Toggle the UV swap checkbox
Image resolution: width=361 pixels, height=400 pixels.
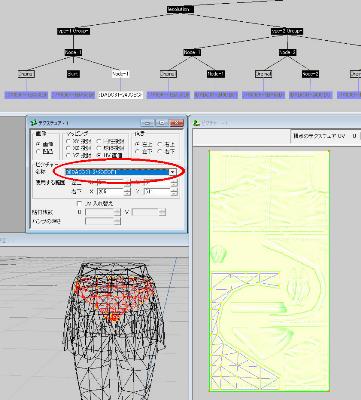point(79,203)
